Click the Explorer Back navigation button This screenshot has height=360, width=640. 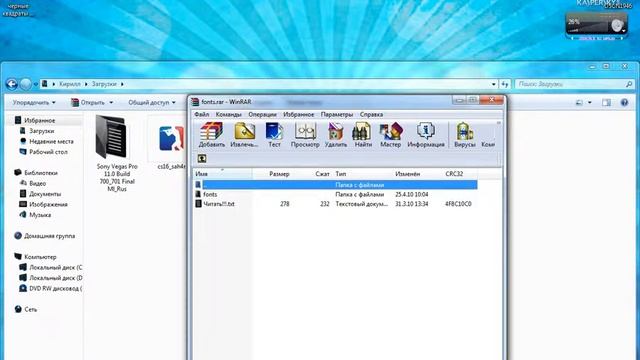pyautogui.click(x=12, y=84)
